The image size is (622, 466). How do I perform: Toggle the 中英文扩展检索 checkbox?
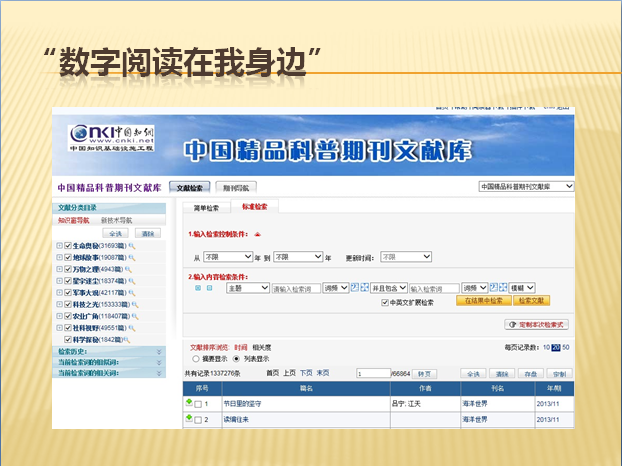pyautogui.click(x=385, y=301)
